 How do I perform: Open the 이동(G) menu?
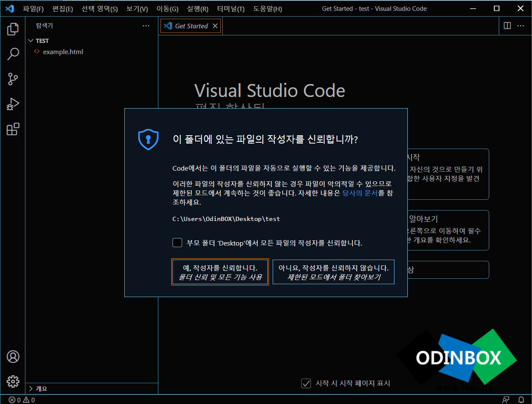tap(167, 9)
